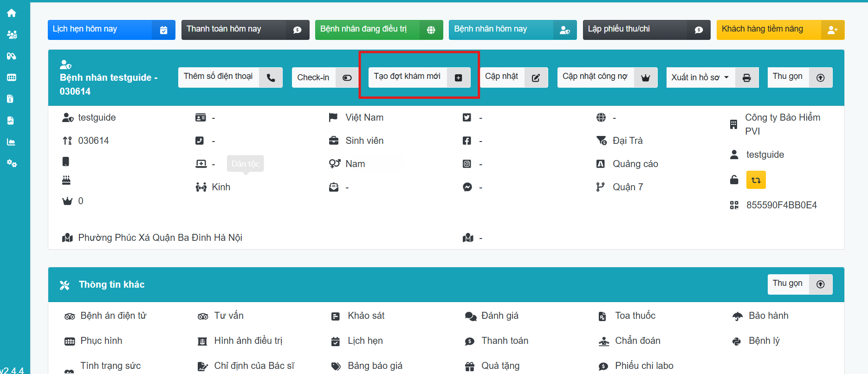Click the printer icon beside Xuất in hồ sơ
The width and height of the screenshot is (868, 374).
click(x=746, y=78)
